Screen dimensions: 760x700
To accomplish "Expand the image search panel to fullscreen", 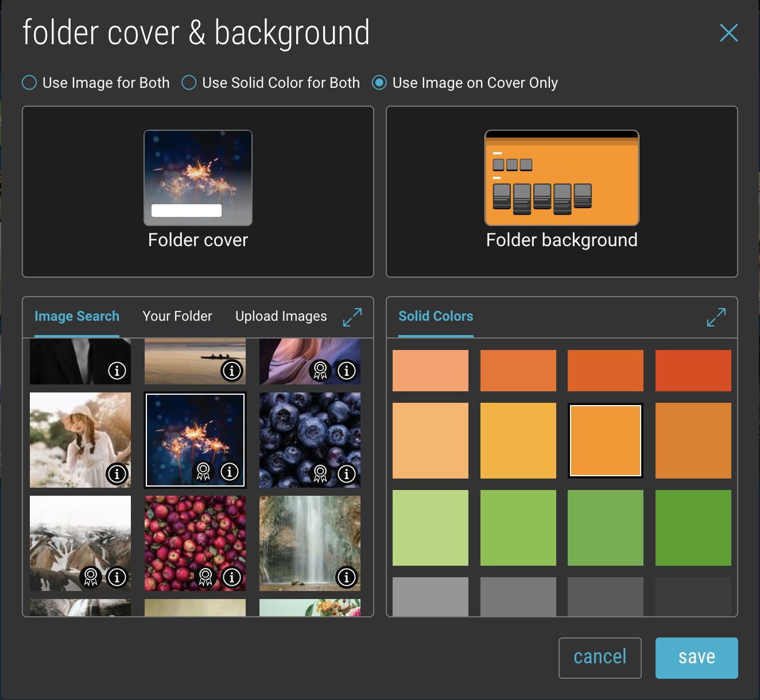I will (352, 317).
